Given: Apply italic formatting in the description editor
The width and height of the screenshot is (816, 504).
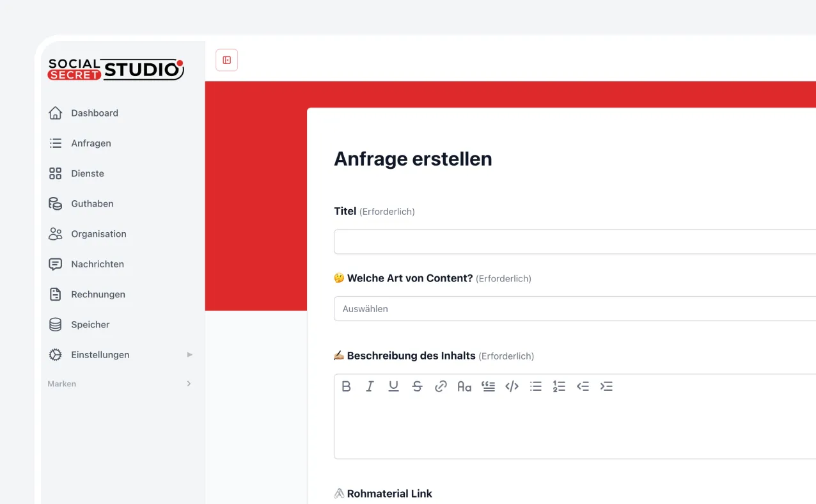Looking at the screenshot, I should pos(370,386).
